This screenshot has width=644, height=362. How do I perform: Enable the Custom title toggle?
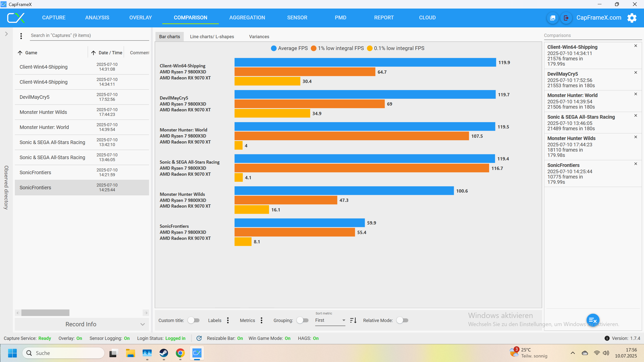tap(194, 320)
